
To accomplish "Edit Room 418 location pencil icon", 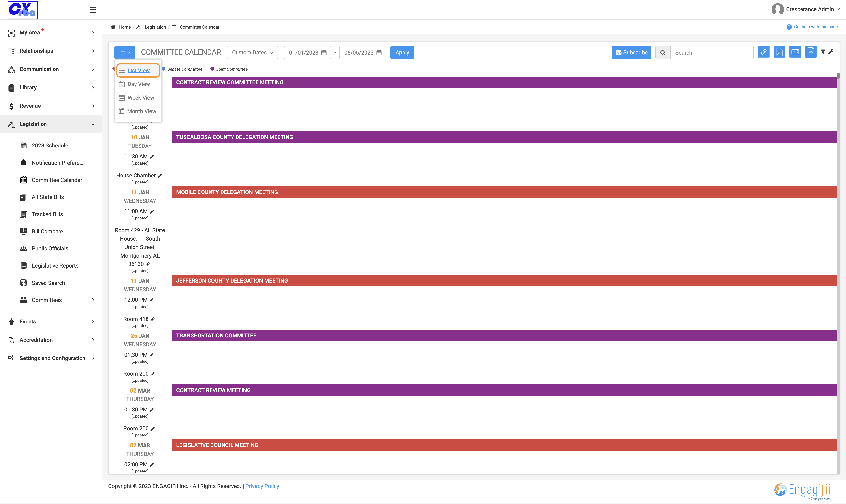I will [x=153, y=319].
